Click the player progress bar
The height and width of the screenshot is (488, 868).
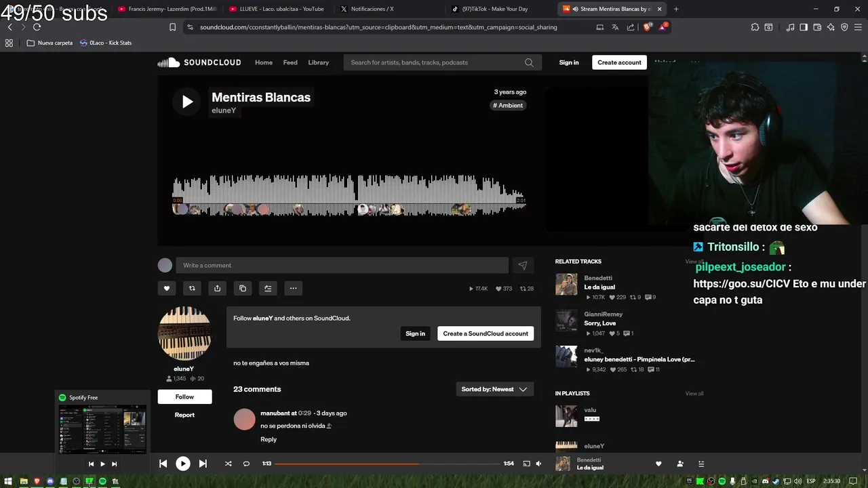(387, 464)
